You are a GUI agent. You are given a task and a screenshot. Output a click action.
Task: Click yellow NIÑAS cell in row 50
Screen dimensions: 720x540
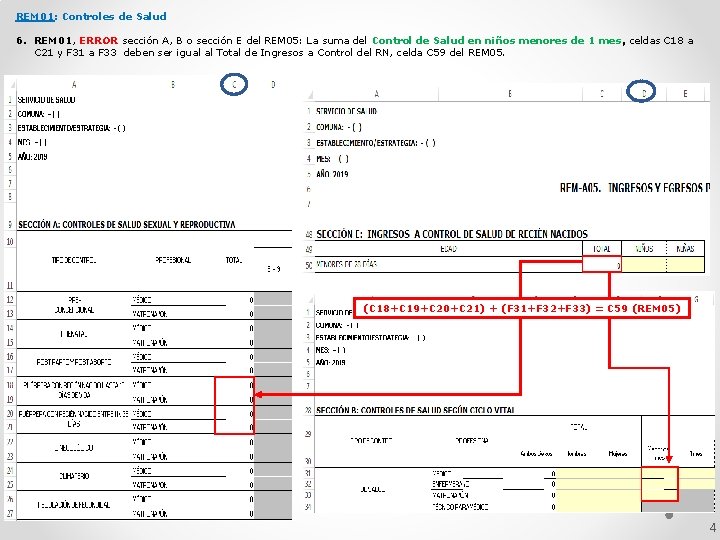click(685, 264)
